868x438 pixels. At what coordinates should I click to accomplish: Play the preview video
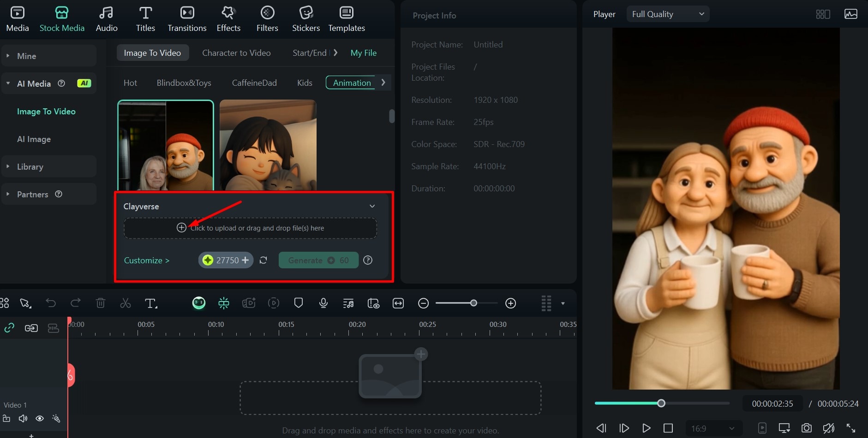click(x=646, y=428)
